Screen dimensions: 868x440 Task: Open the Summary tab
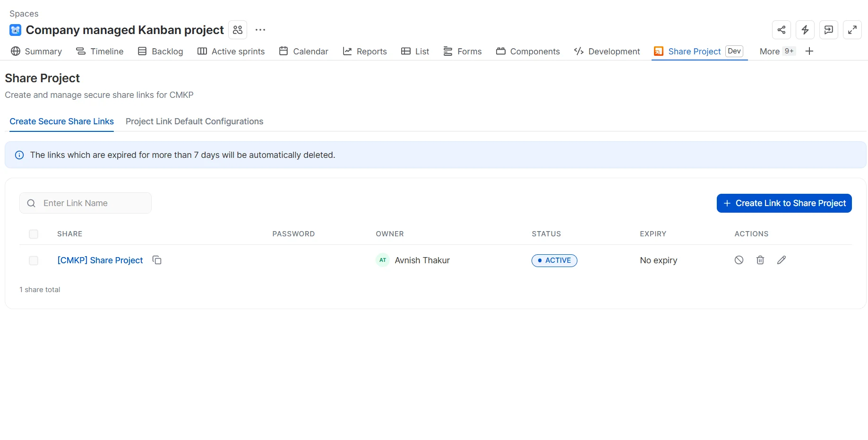36,51
